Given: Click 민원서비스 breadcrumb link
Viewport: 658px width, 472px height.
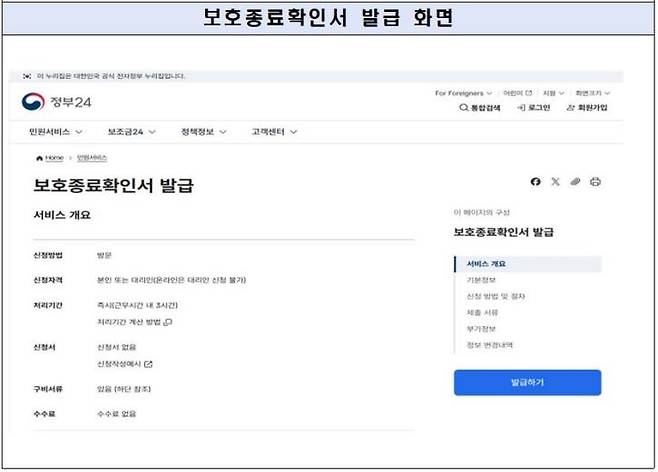Looking at the screenshot, I should point(92,158).
